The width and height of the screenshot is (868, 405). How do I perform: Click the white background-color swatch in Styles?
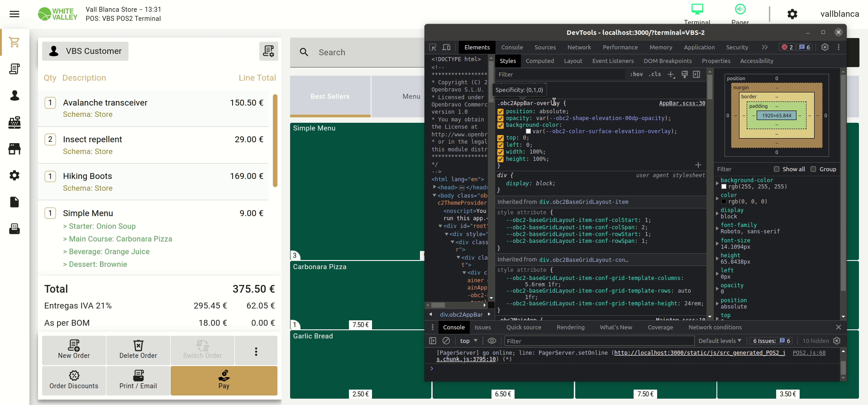pos(528,131)
